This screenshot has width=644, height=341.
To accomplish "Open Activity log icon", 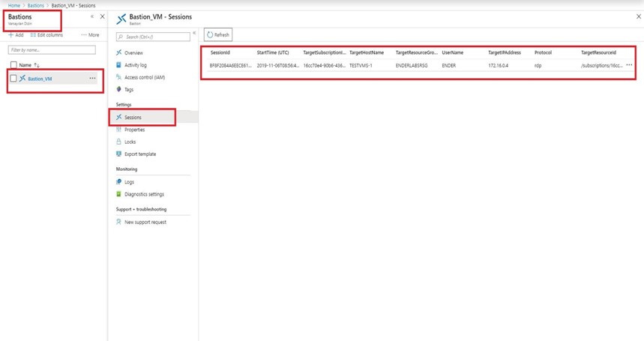I will [118, 65].
